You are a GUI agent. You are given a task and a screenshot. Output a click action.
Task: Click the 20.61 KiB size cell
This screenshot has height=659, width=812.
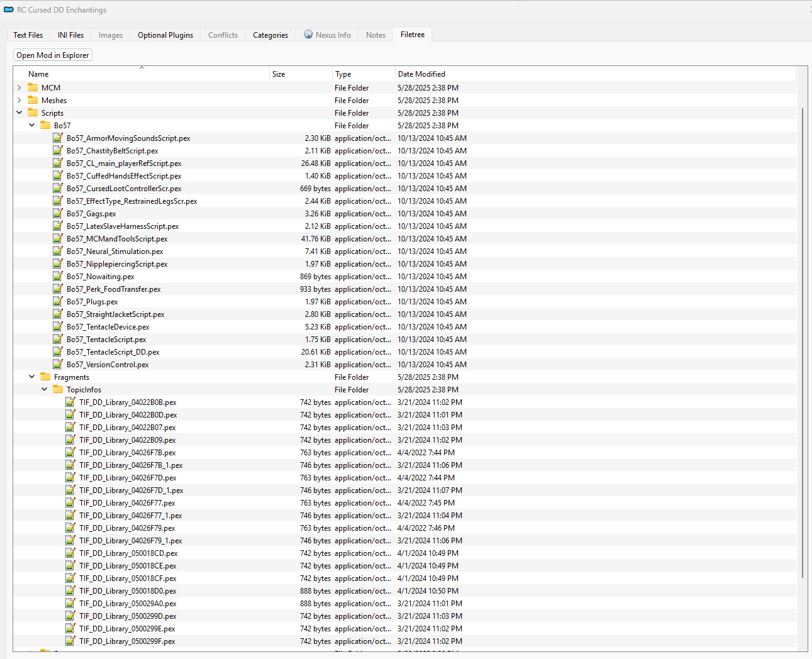316,352
